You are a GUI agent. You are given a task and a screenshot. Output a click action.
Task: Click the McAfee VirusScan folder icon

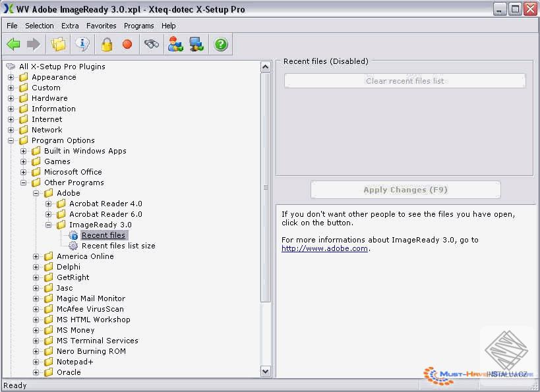[49, 309]
